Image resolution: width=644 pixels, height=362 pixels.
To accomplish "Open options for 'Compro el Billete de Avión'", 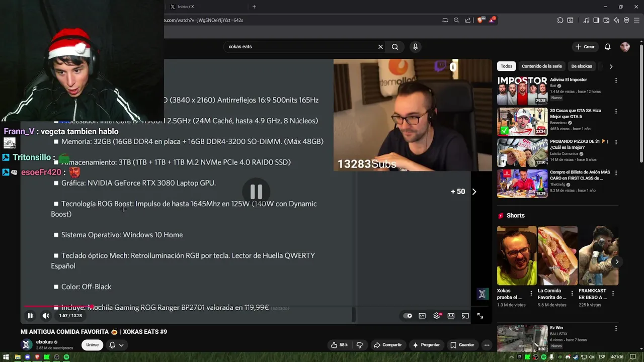I will click(x=616, y=173).
